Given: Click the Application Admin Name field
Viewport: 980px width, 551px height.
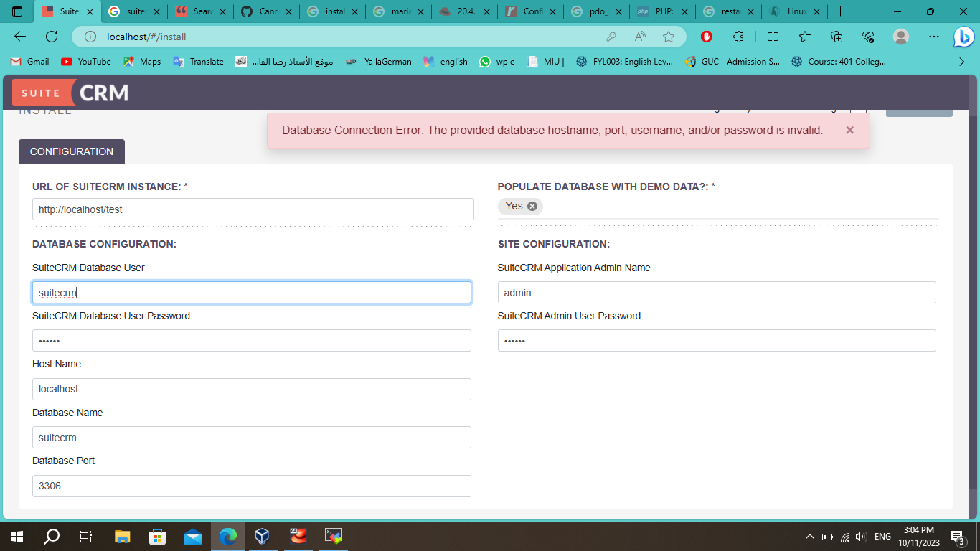Looking at the screenshot, I should [717, 292].
